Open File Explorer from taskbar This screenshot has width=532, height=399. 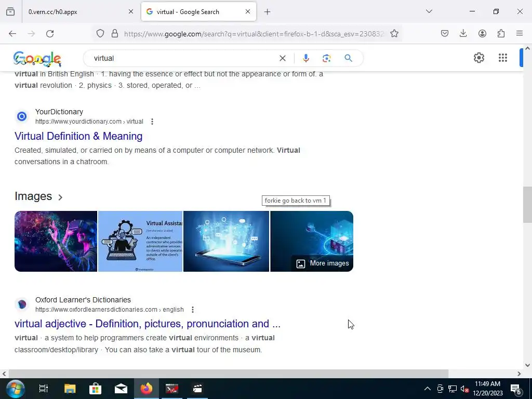(70, 389)
